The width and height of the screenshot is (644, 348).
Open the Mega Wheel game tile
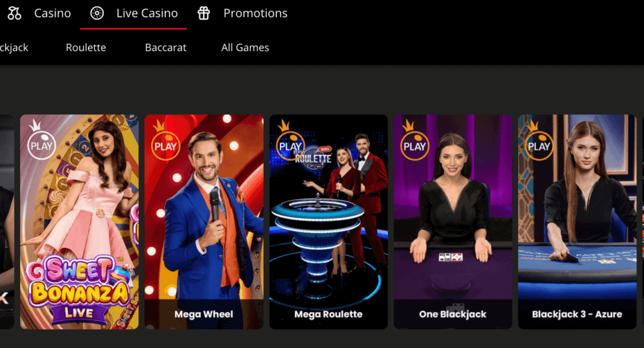pos(204,222)
